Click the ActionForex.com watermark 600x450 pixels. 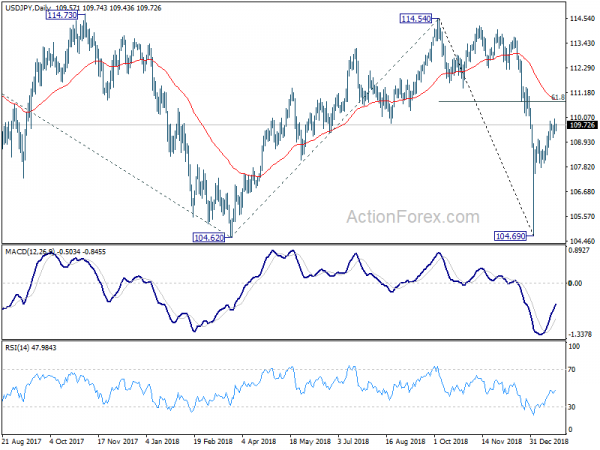tap(413, 217)
